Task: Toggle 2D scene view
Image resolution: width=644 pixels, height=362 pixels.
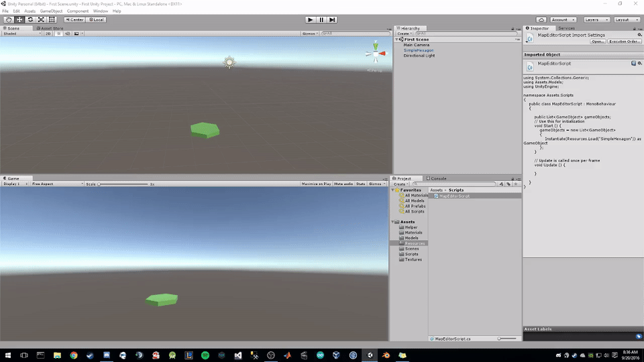Action: click(x=48, y=34)
